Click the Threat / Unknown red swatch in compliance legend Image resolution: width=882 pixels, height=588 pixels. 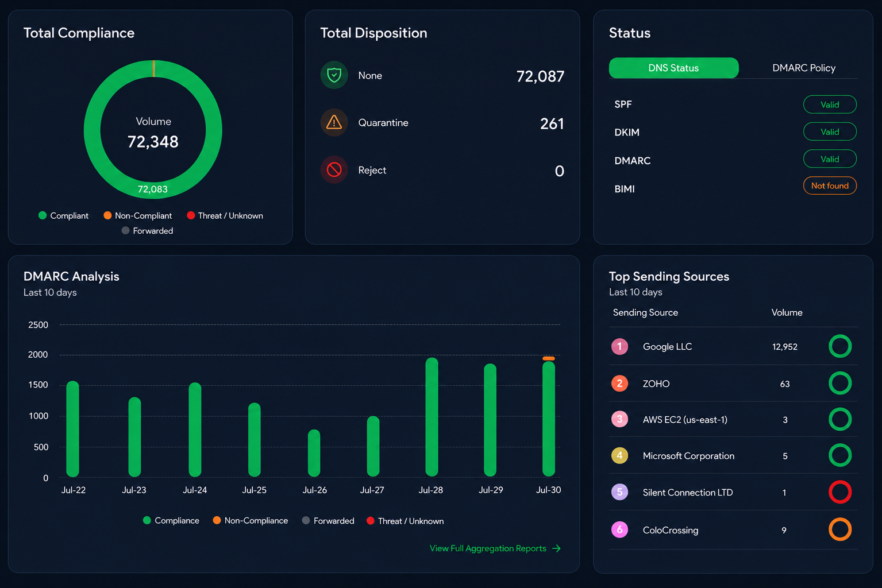[x=191, y=215]
